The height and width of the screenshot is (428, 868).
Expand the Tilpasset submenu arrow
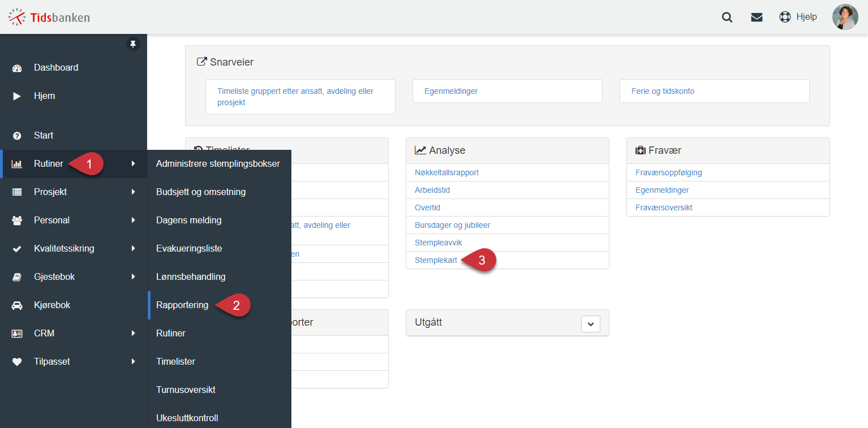click(x=134, y=362)
